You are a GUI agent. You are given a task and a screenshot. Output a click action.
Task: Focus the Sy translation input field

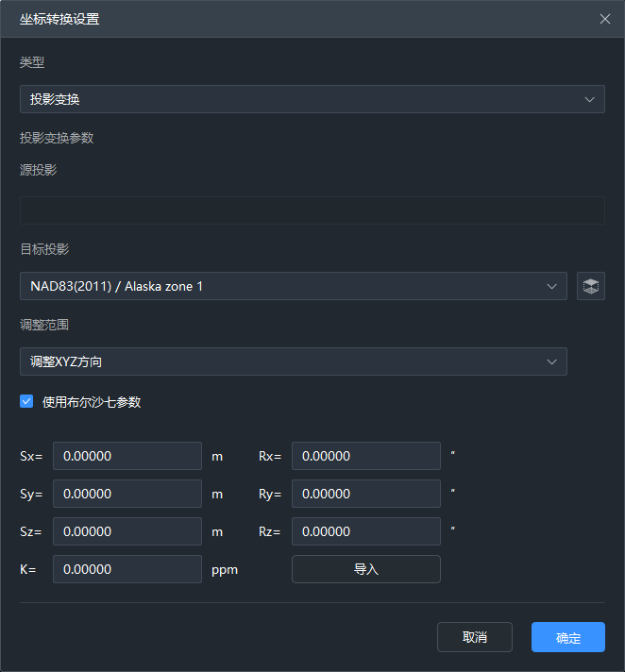tap(127, 494)
